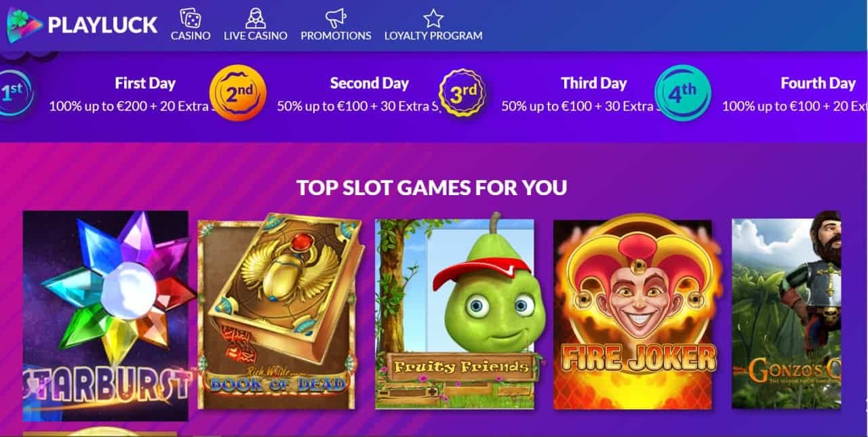
Task: Click the dice icon above Casino
Action: [x=191, y=18]
